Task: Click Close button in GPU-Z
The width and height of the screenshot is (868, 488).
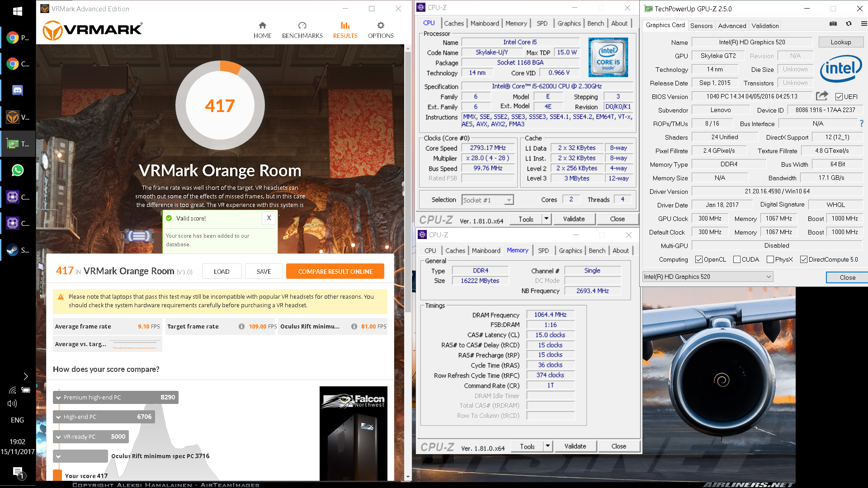Action: click(847, 277)
